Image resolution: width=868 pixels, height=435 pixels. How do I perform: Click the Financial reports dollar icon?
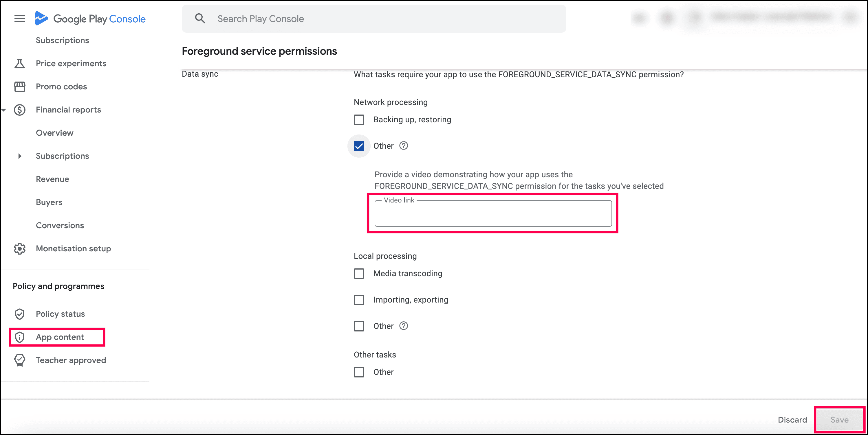(x=20, y=110)
